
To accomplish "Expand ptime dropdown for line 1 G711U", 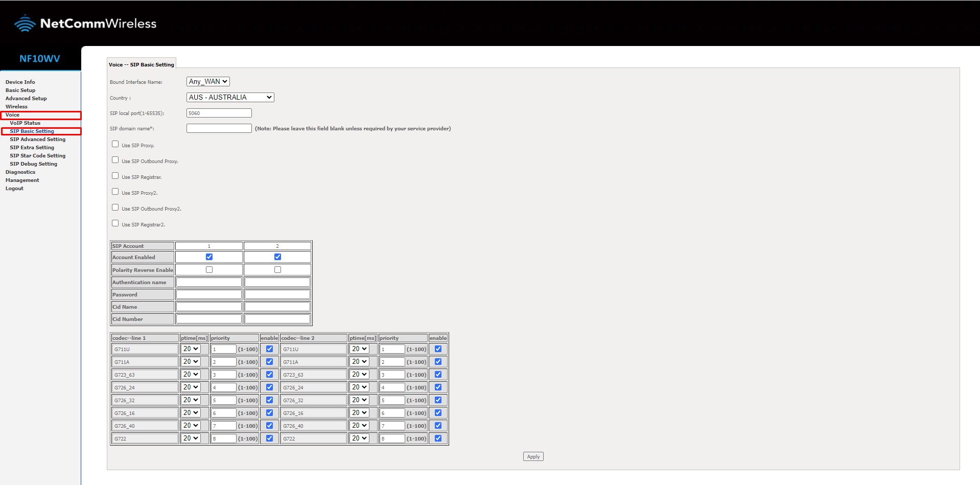I will [191, 349].
